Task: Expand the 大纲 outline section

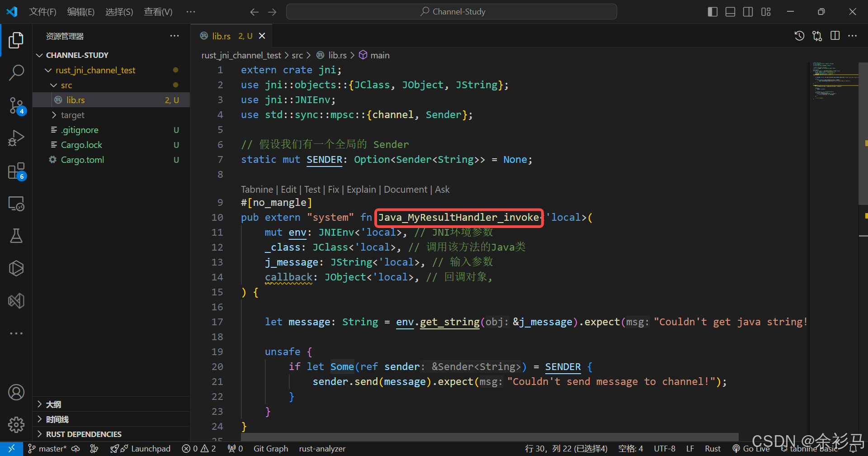Action: pos(111,404)
